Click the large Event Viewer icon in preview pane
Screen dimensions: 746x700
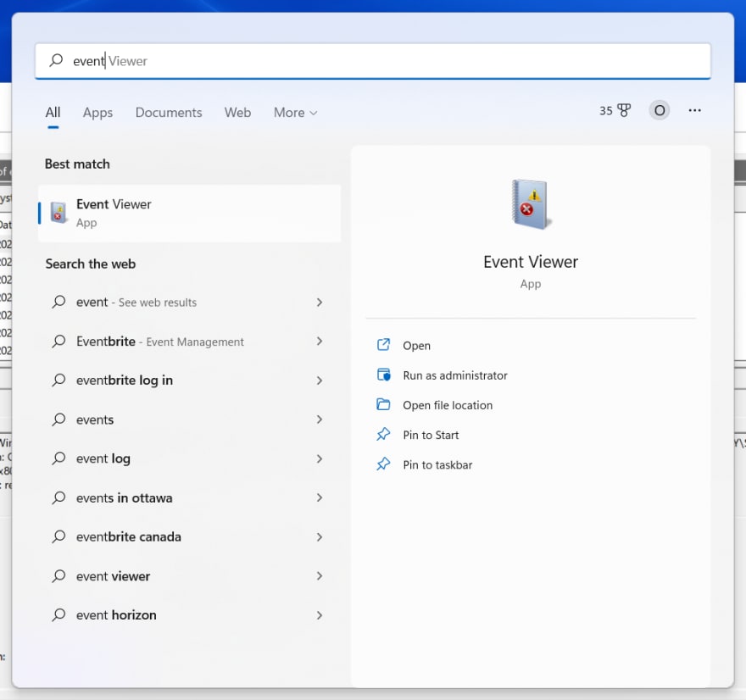pos(531,204)
